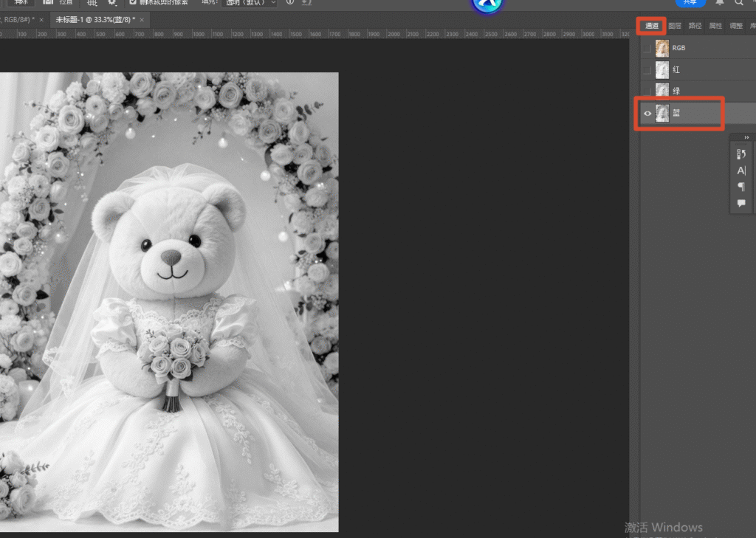
Task: Expand the collapsed side panel arrows
Action: [747, 137]
